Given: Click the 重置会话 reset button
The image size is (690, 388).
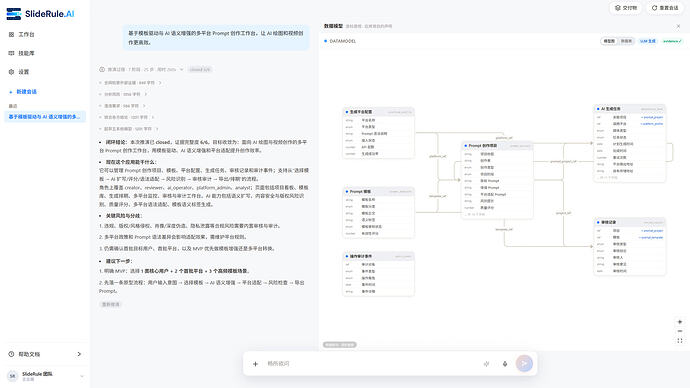Looking at the screenshot, I should coord(665,8).
